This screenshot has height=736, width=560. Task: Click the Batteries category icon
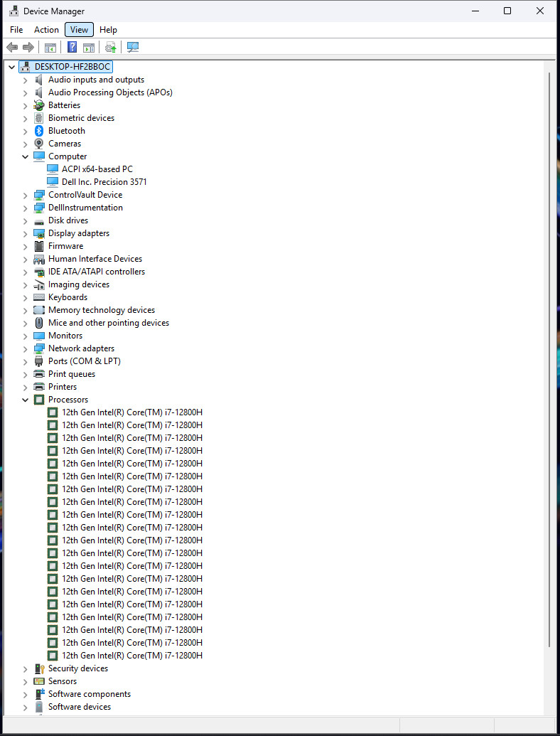[39, 105]
